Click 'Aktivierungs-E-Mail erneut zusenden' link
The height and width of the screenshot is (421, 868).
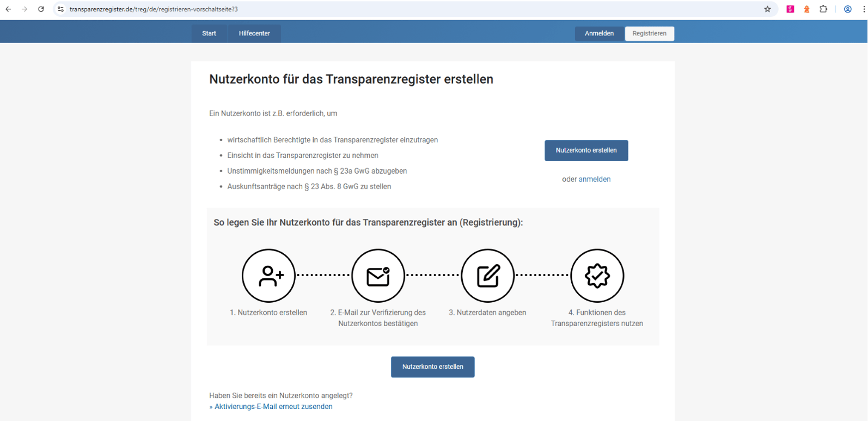click(x=273, y=407)
